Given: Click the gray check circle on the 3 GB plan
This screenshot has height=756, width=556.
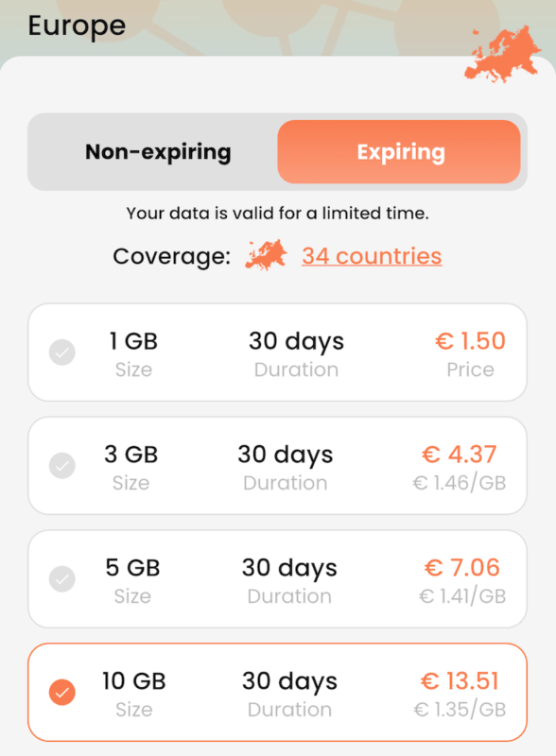Looking at the screenshot, I should [x=61, y=466].
